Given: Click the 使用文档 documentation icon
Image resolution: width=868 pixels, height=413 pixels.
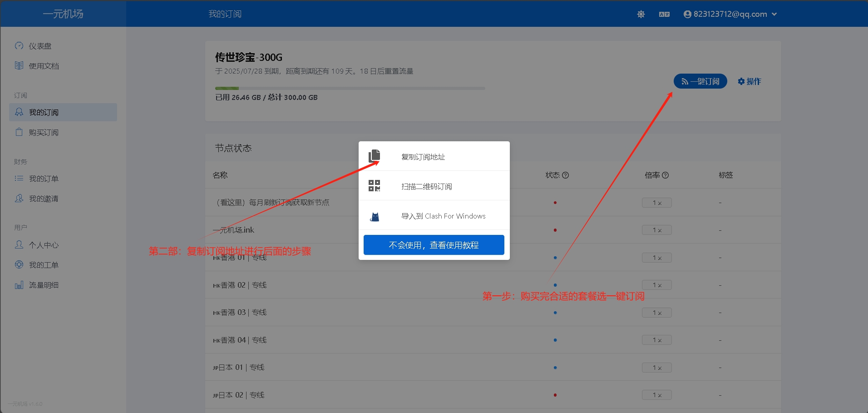Looking at the screenshot, I should click(19, 65).
